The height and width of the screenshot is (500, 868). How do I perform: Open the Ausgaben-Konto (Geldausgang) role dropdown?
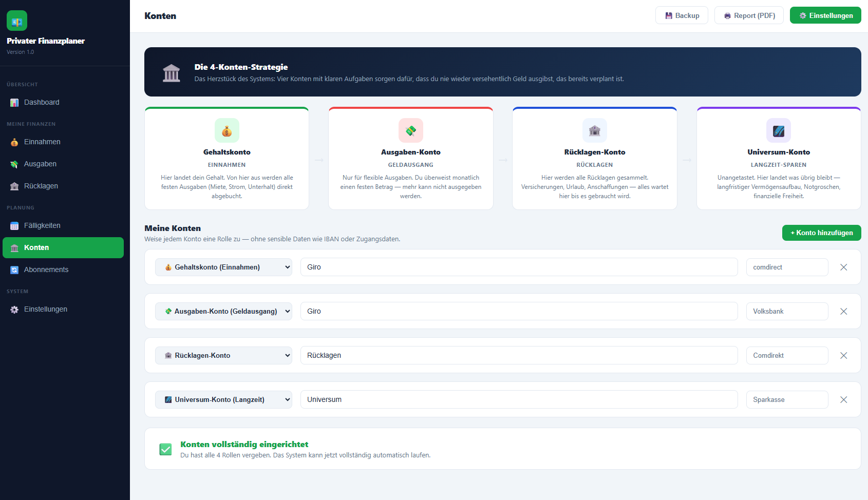(223, 311)
